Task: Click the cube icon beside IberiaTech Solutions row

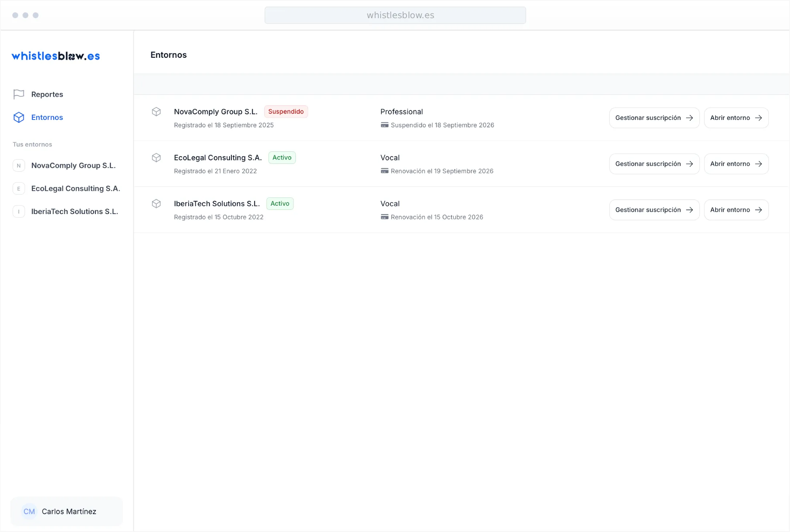Action: tap(156, 203)
